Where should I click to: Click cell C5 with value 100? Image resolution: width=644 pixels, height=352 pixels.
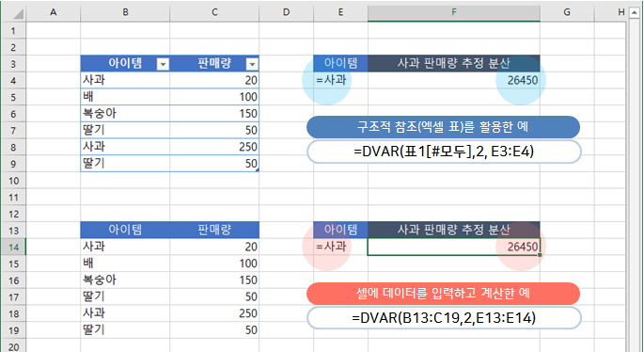214,97
